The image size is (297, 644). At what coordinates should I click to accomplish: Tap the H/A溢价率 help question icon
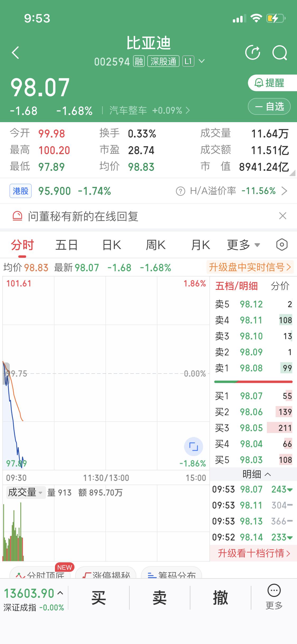[x=181, y=191]
